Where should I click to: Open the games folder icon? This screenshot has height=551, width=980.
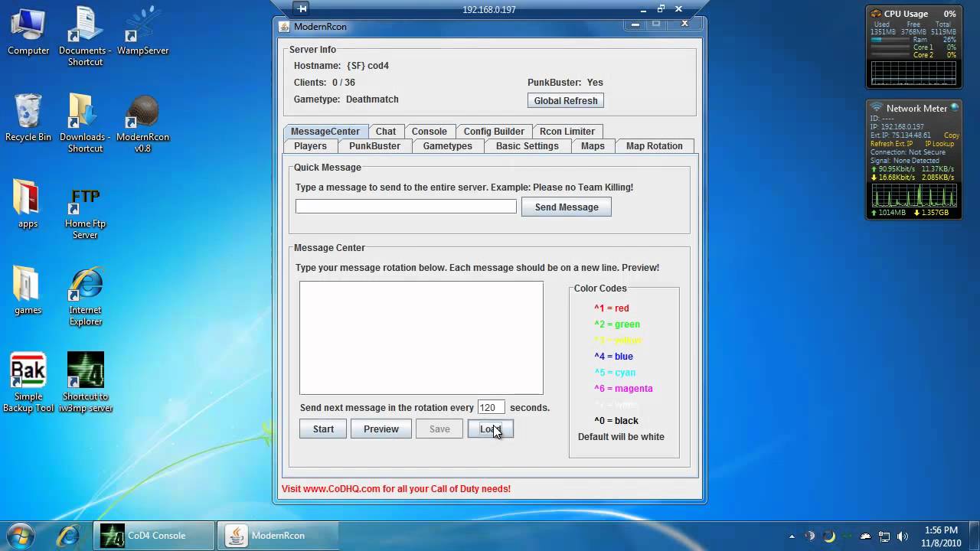28,290
